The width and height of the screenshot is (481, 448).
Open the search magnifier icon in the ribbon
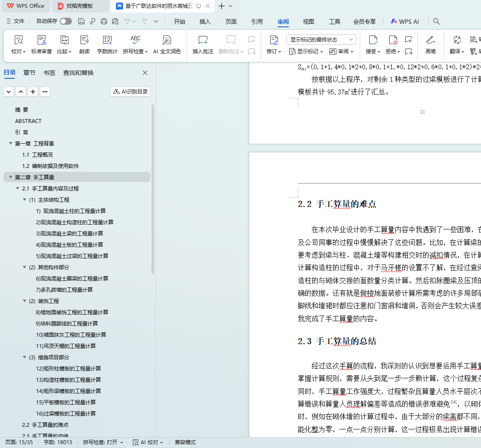(x=436, y=21)
